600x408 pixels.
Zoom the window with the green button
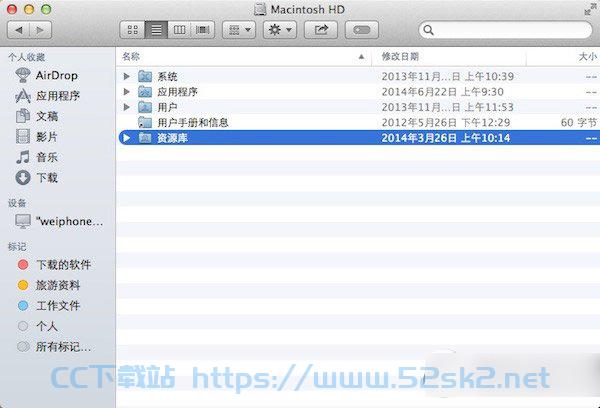tap(46, 9)
